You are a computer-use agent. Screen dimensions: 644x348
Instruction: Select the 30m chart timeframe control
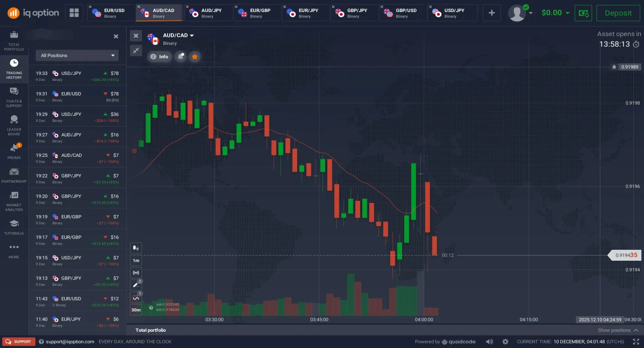[136, 310]
